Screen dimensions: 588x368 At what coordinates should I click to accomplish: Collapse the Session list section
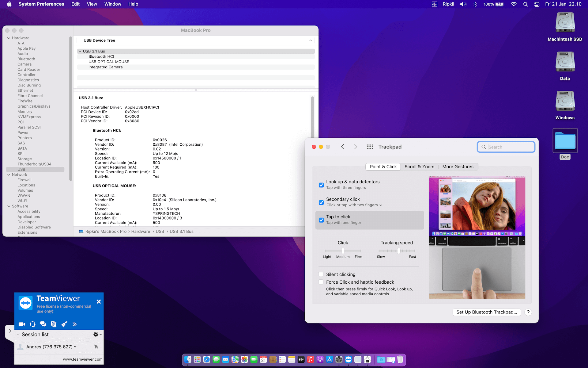pos(18,335)
